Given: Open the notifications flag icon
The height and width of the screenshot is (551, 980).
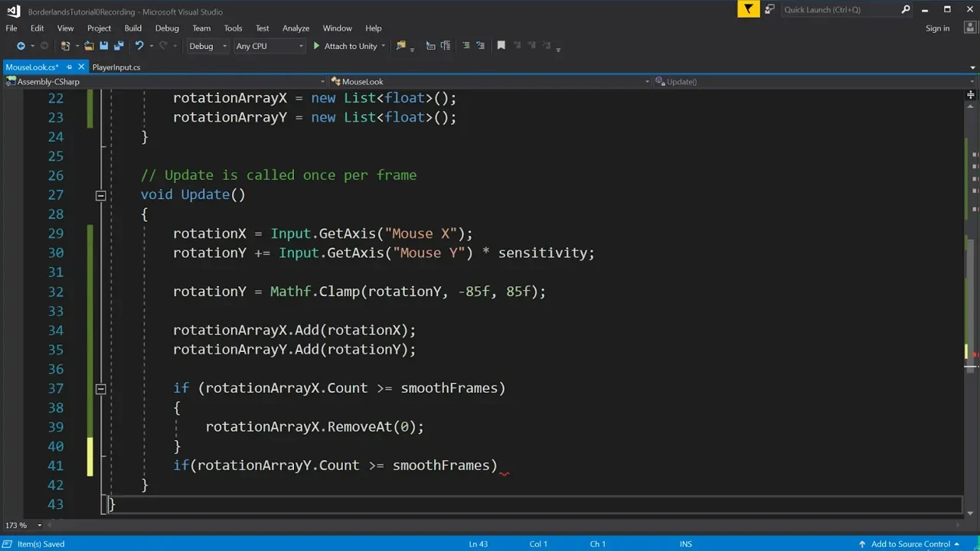Looking at the screenshot, I should point(748,9).
